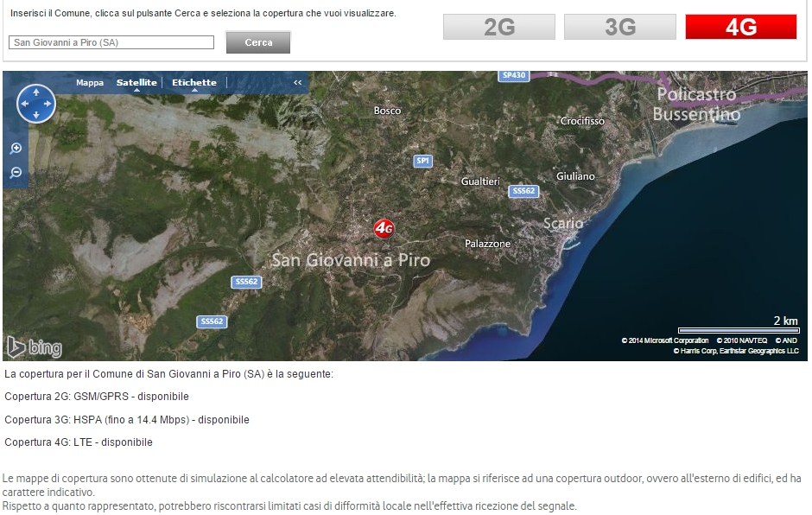The image size is (812, 515).
Task: Collapse the map toolbar with double chevron
Action: tap(298, 83)
